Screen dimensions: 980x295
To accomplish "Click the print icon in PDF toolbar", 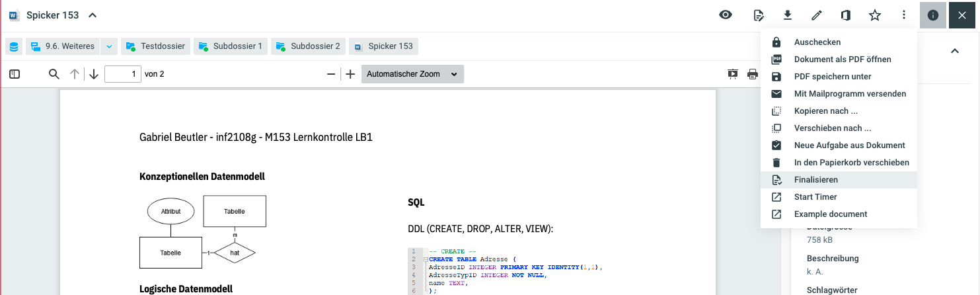I will click(752, 74).
